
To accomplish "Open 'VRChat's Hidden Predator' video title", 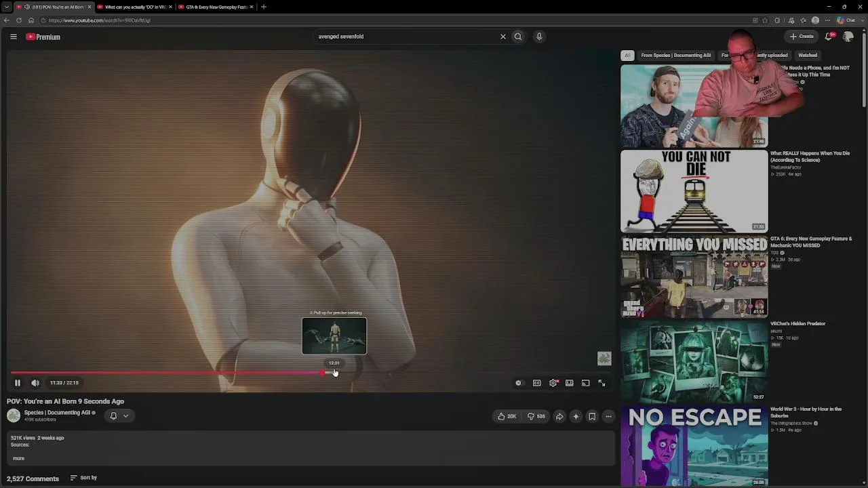I will pyautogui.click(x=797, y=324).
